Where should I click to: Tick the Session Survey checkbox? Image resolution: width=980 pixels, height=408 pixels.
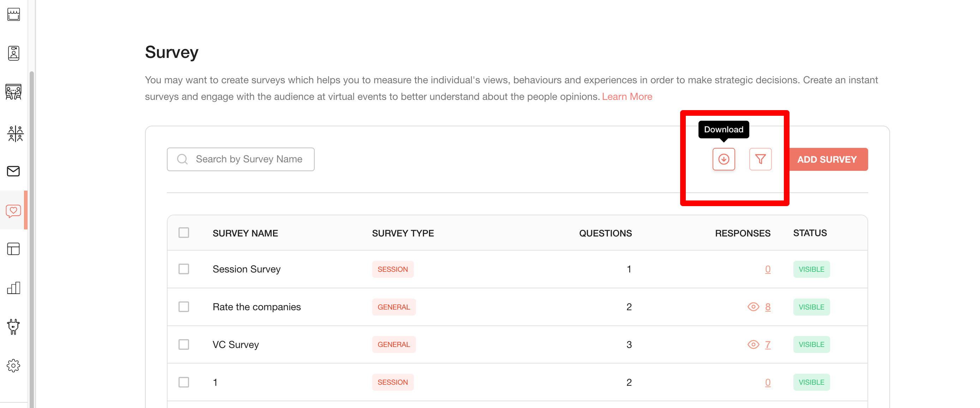coord(184,269)
